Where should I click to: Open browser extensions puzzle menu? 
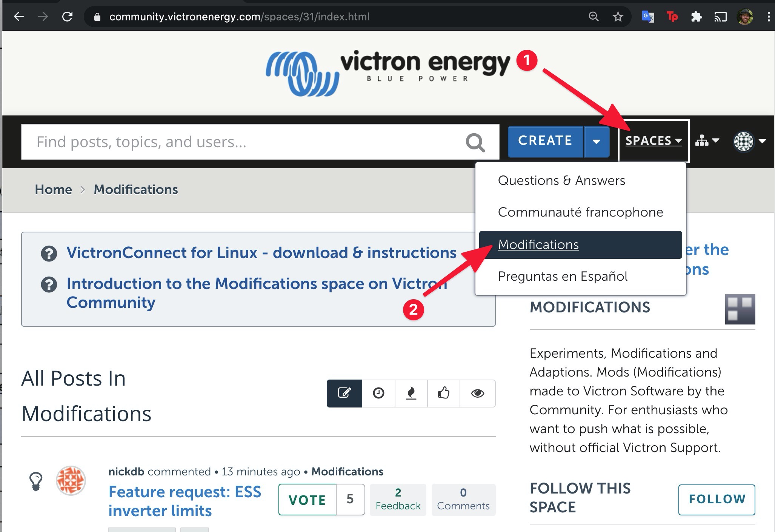point(696,17)
